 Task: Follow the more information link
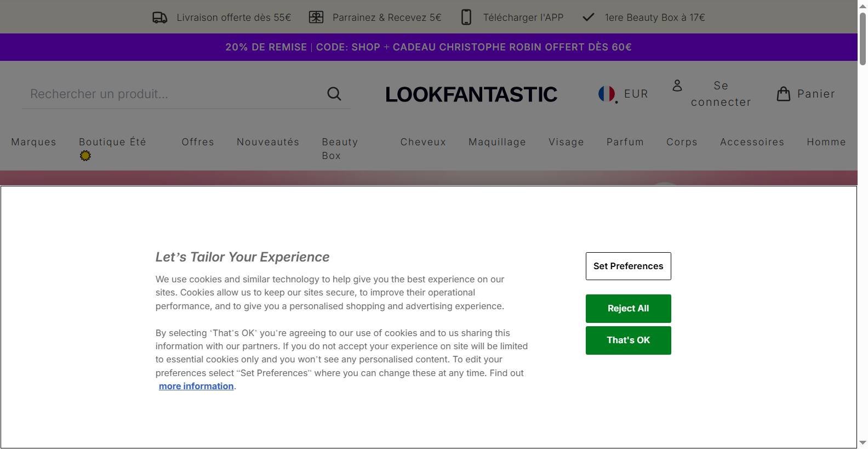coord(196,387)
